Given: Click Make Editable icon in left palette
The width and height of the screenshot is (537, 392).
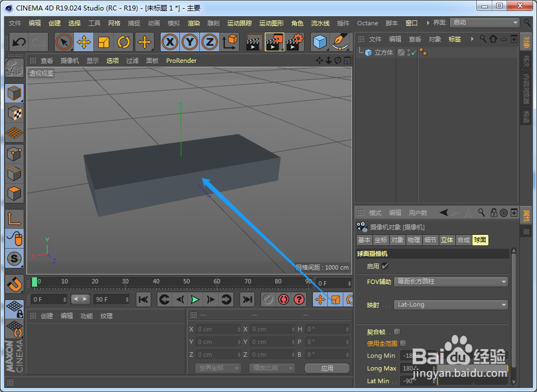Looking at the screenshot, I should click(14, 68).
